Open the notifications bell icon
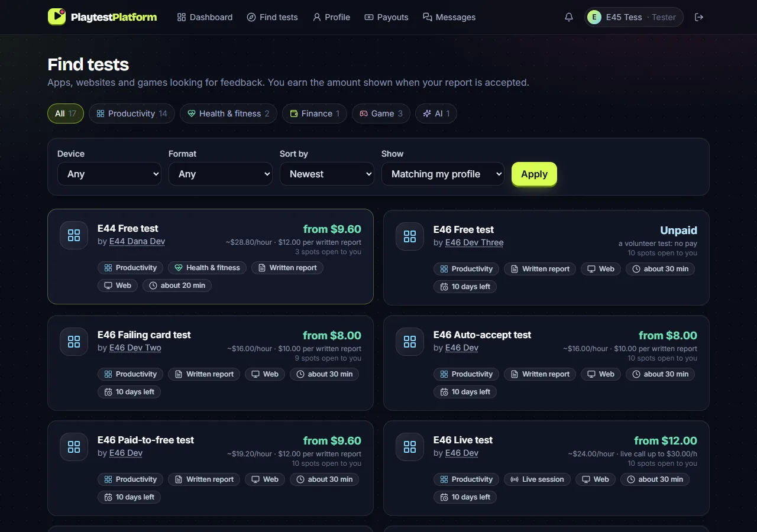 pyautogui.click(x=569, y=17)
